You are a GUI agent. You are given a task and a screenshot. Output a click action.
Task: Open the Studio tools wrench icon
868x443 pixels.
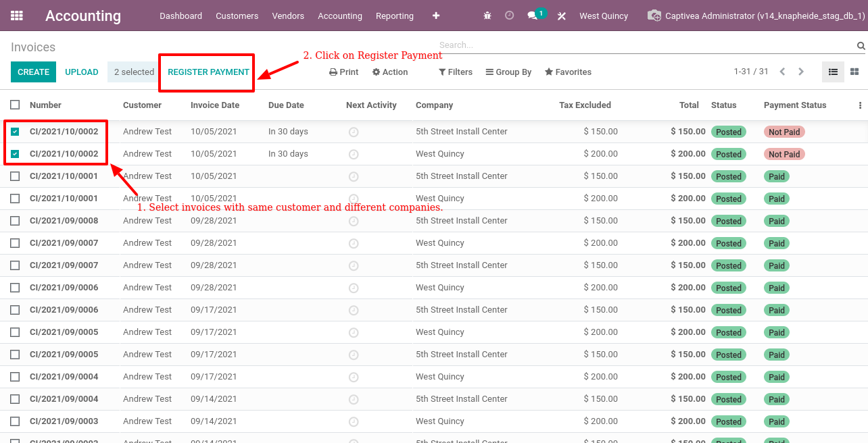[x=562, y=16]
